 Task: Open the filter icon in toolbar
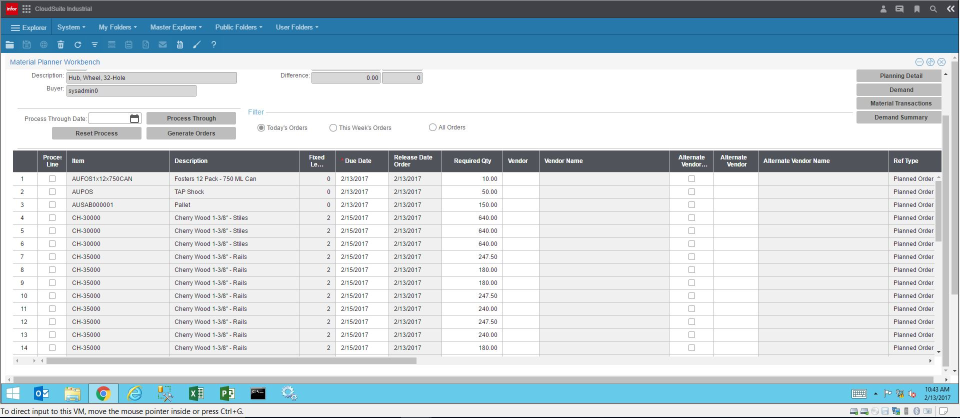pos(95,45)
